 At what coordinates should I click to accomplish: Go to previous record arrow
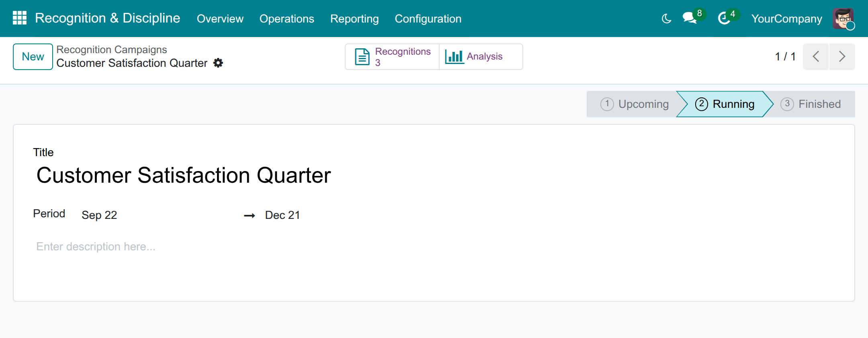(x=816, y=57)
